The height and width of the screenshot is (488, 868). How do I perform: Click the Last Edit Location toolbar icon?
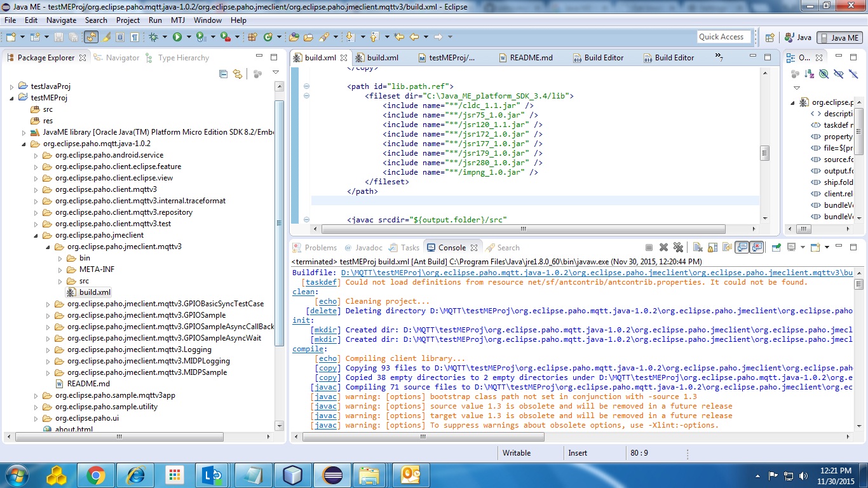tap(398, 37)
